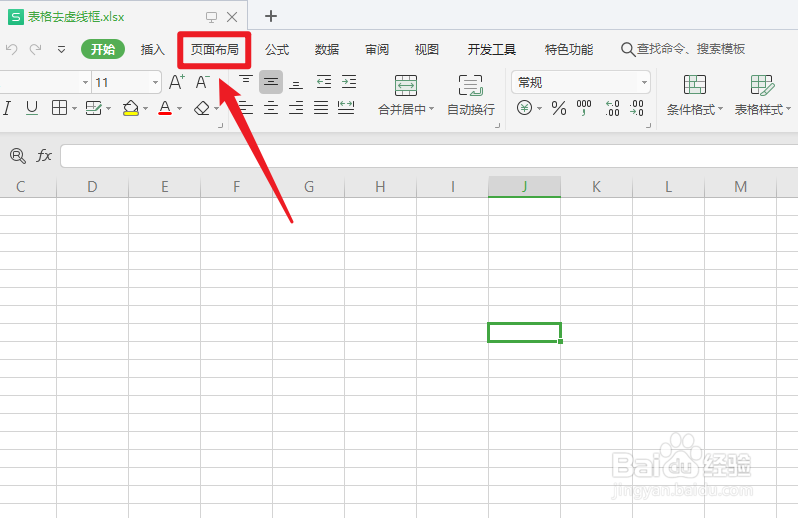Click the 合并居中 merge and center icon
Image resolution: width=798 pixels, height=518 pixels.
pyautogui.click(x=406, y=85)
